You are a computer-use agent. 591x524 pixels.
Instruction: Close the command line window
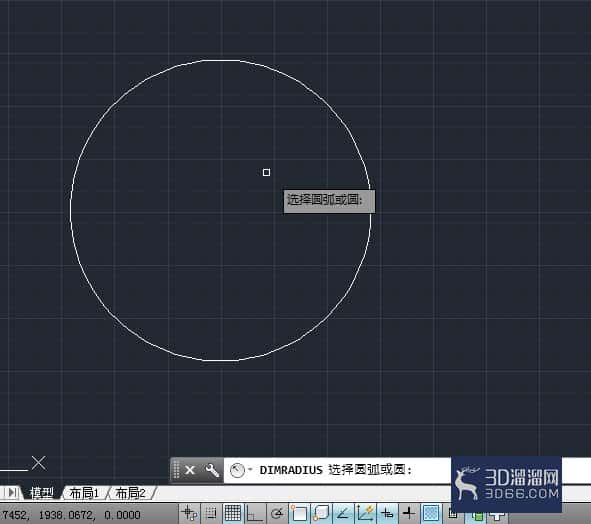pyautogui.click(x=190, y=470)
